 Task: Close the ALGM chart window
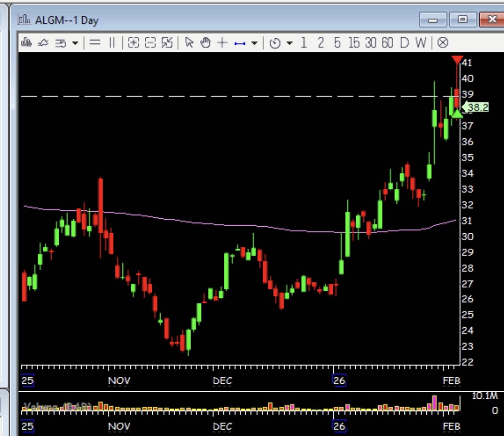click(492, 19)
